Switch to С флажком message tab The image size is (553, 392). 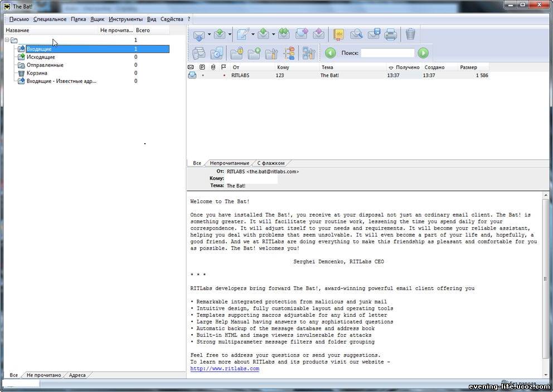[x=270, y=163]
